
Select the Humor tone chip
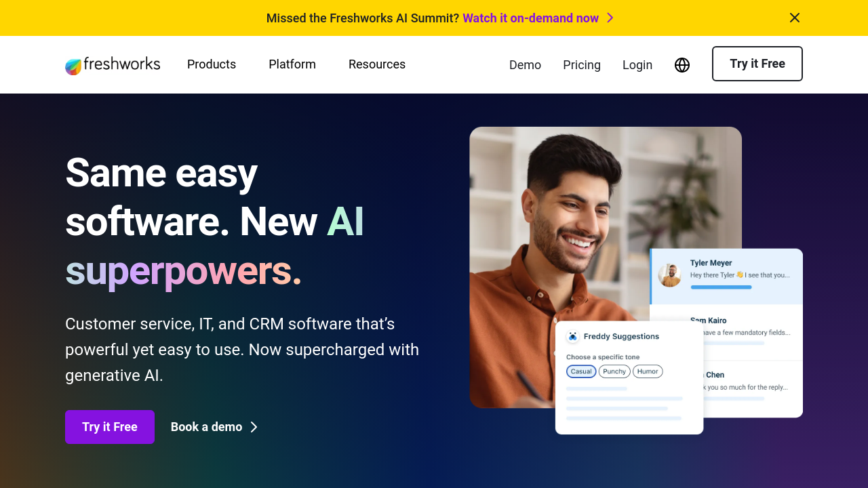648,371
